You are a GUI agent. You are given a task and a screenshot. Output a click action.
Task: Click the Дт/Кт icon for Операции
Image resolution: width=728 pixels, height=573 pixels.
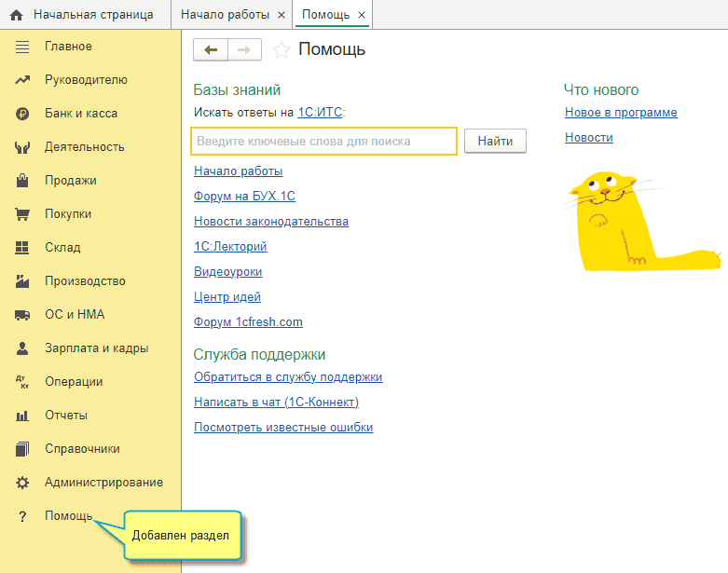pyautogui.click(x=22, y=382)
